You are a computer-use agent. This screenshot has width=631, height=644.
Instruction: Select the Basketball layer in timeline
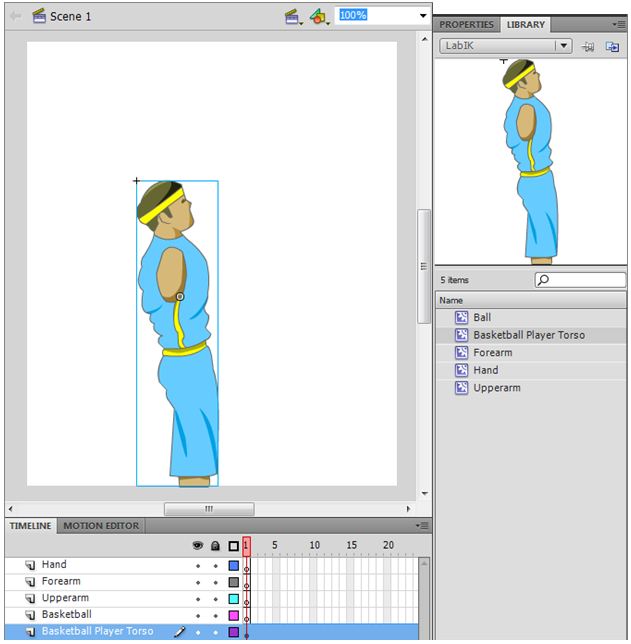click(66, 615)
